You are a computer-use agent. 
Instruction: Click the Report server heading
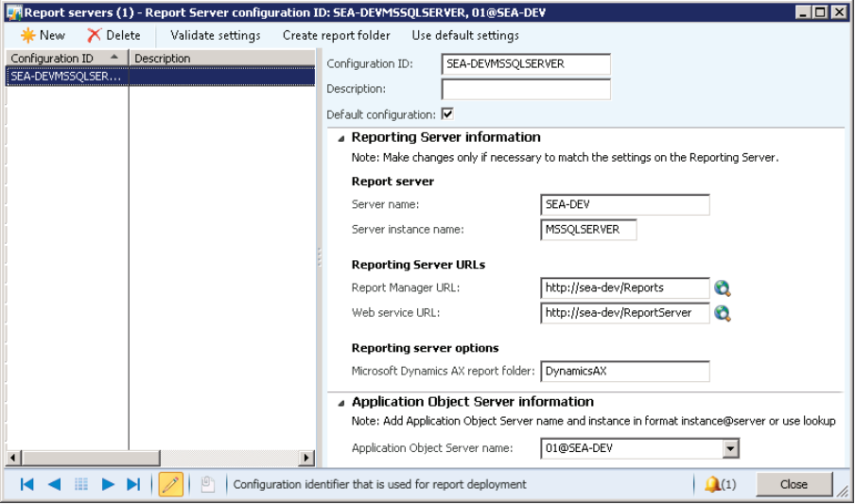click(393, 182)
